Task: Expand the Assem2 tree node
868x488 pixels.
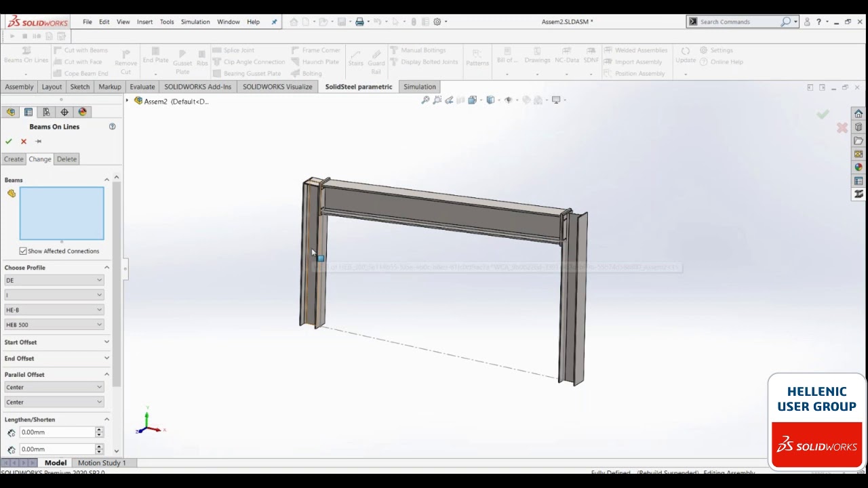Action: [127, 101]
